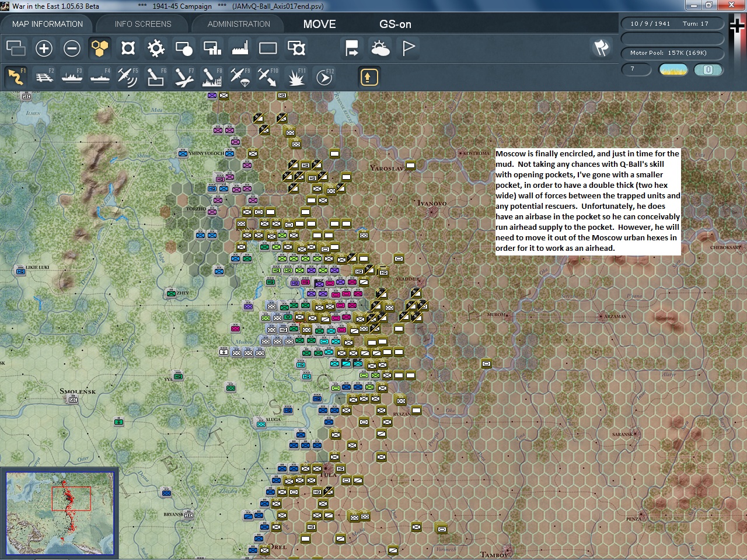Toggle the factory display icon

tap(240, 48)
